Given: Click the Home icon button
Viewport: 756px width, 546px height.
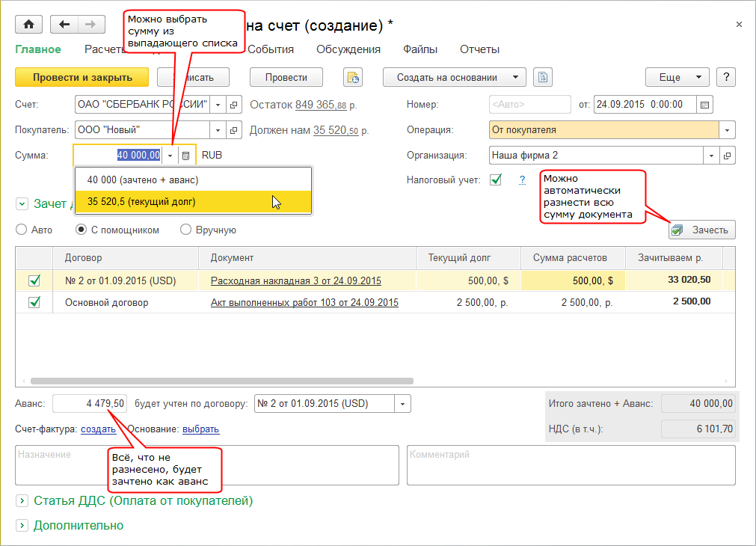Looking at the screenshot, I should pyautogui.click(x=28, y=24).
